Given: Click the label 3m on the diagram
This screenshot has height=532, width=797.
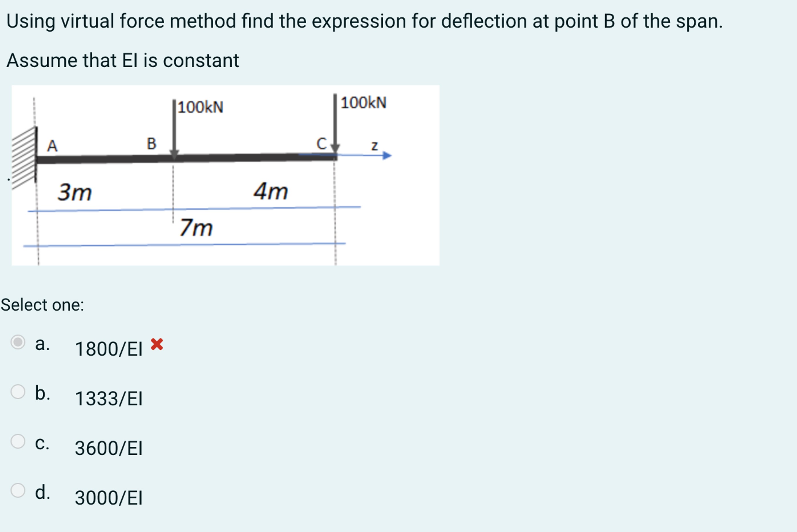Looking at the screenshot, I should [x=75, y=192].
